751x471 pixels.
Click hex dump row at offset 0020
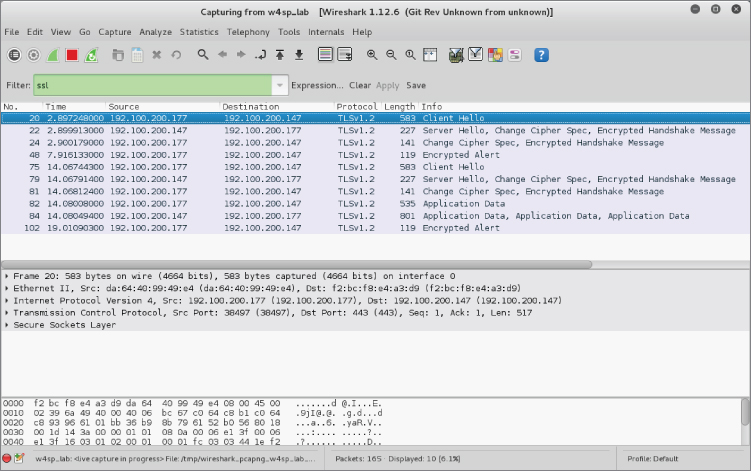193,423
